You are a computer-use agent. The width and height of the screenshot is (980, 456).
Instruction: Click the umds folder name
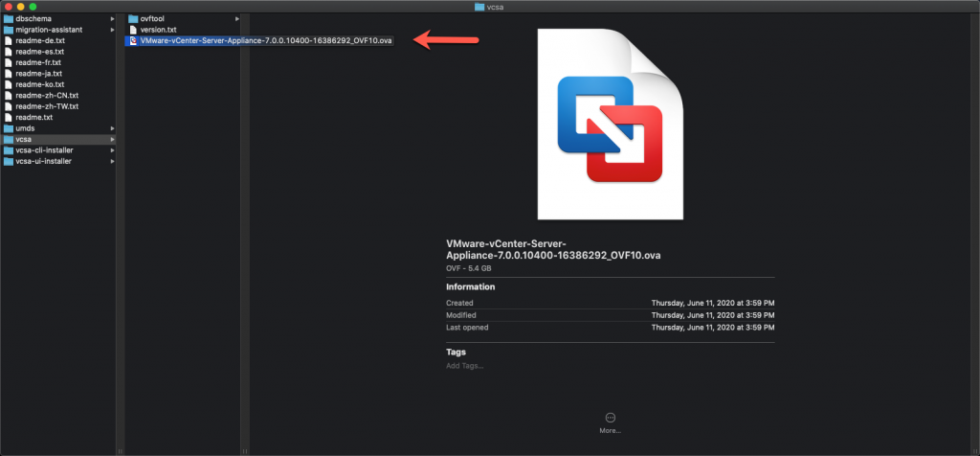[x=25, y=128]
